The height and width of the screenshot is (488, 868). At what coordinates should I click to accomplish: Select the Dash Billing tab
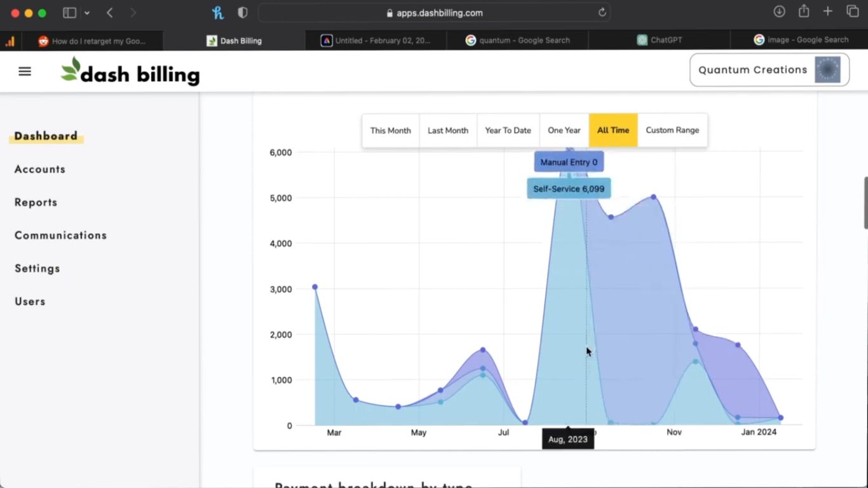[x=234, y=41]
